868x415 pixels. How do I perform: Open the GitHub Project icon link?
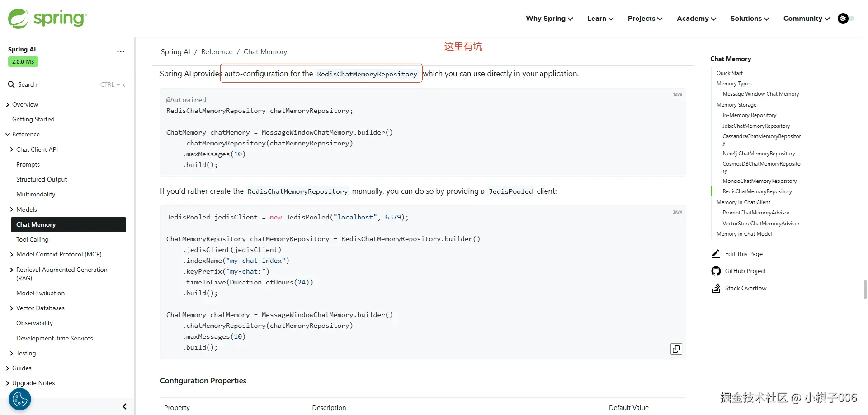click(x=716, y=271)
